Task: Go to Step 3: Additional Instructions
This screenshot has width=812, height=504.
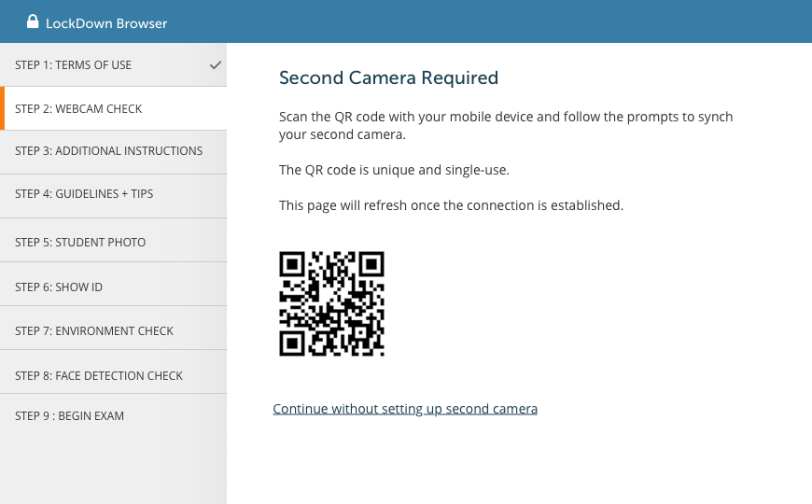Action: coord(114,151)
